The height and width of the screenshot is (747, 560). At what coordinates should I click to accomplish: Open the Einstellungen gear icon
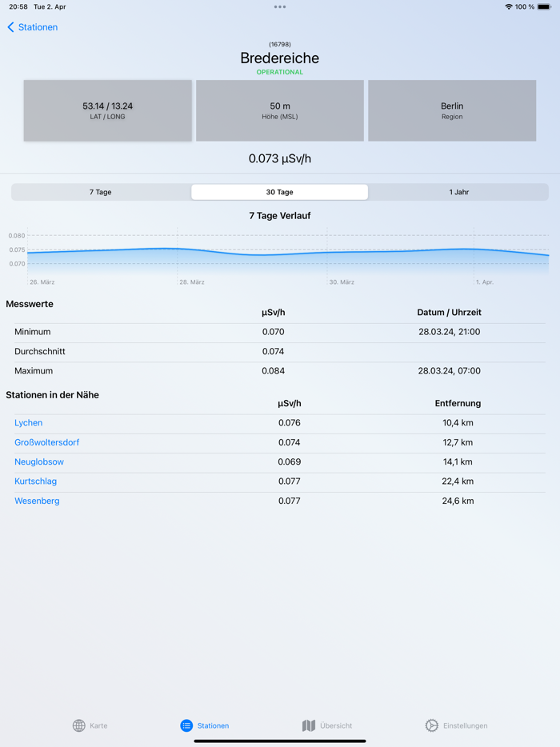(x=431, y=725)
